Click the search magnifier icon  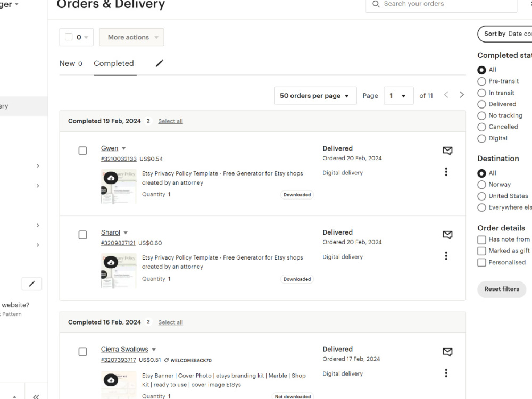pos(376,4)
